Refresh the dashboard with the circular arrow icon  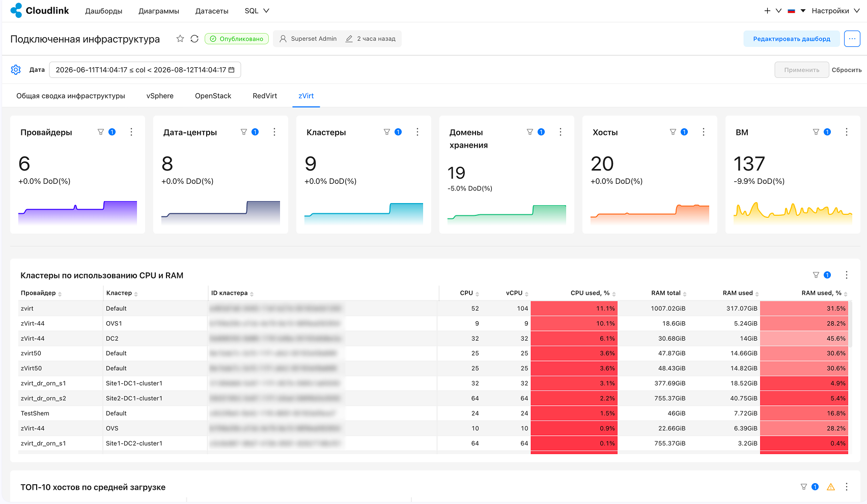point(194,39)
